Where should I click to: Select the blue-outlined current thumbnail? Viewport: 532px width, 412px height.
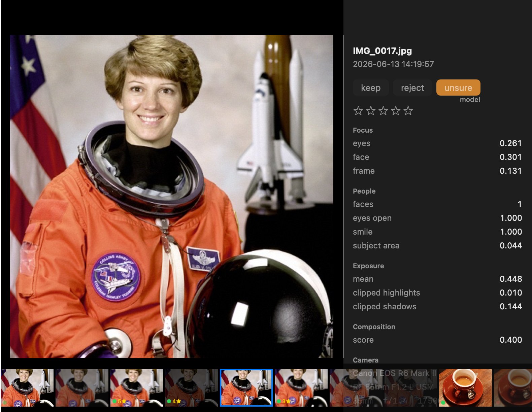pyautogui.click(x=246, y=388)
